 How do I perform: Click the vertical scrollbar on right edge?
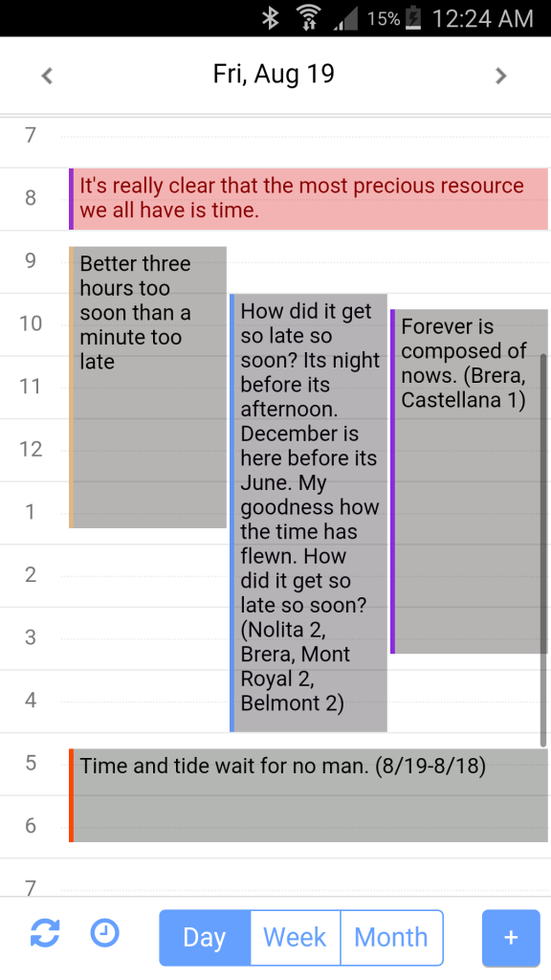click(543, 550)
